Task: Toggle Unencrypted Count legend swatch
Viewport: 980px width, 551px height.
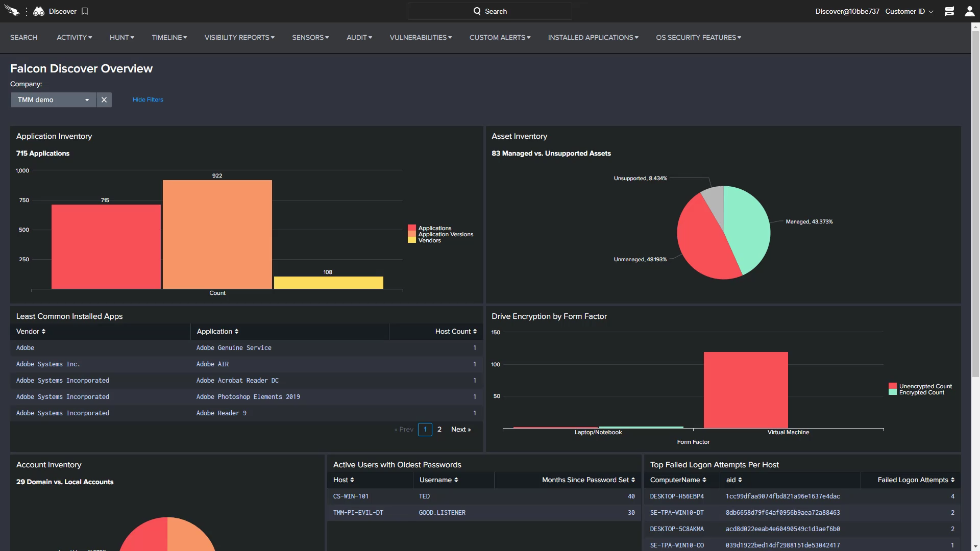Action: (x=893, y=386)
